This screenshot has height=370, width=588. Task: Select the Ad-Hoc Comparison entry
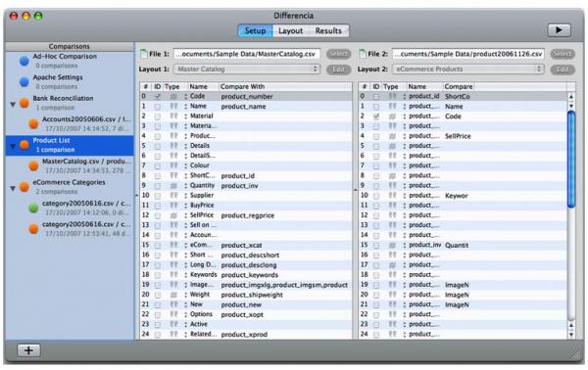(70, 61)
